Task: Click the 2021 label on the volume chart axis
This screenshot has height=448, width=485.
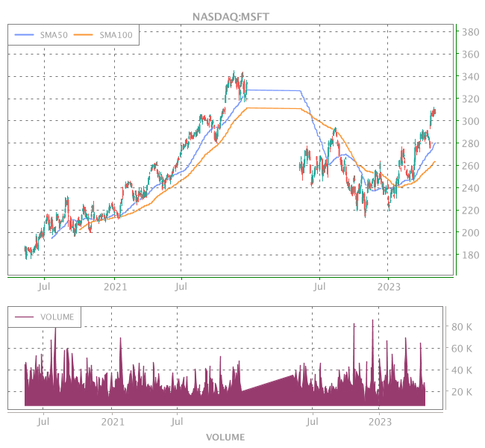Action: tap(113, 422)
